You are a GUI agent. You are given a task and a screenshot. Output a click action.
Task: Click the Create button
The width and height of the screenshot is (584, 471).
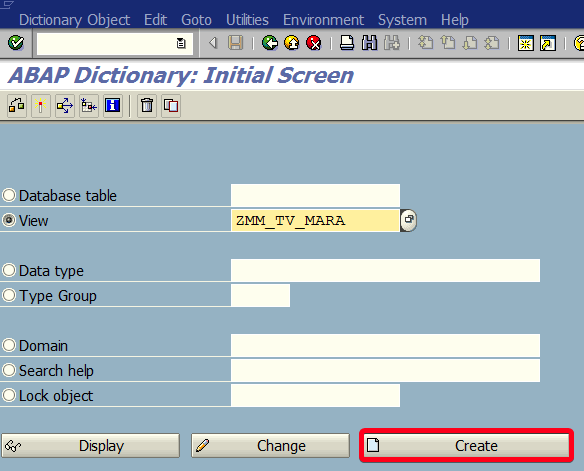466,445
